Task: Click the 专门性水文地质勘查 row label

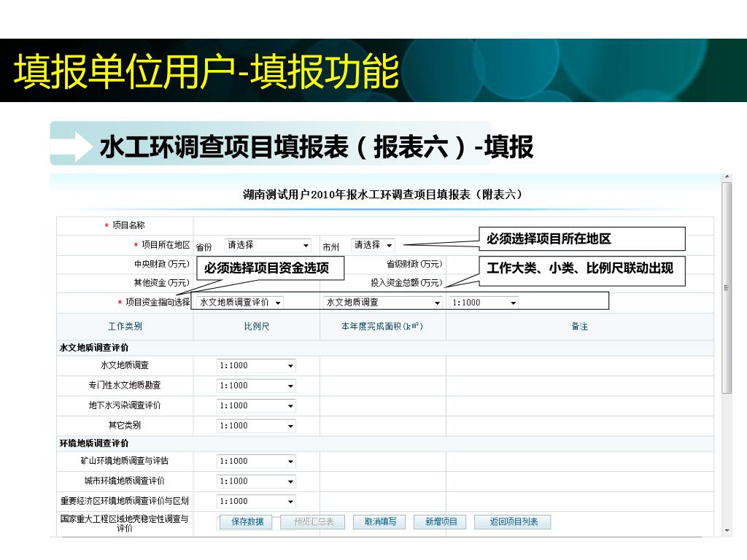Action: (125, 385)
